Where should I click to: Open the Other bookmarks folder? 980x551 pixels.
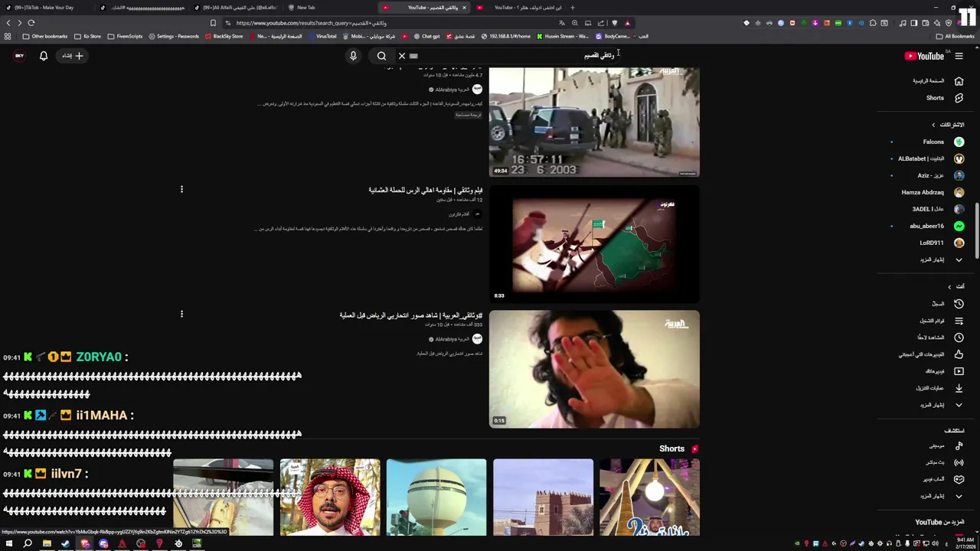pos(45,36)
